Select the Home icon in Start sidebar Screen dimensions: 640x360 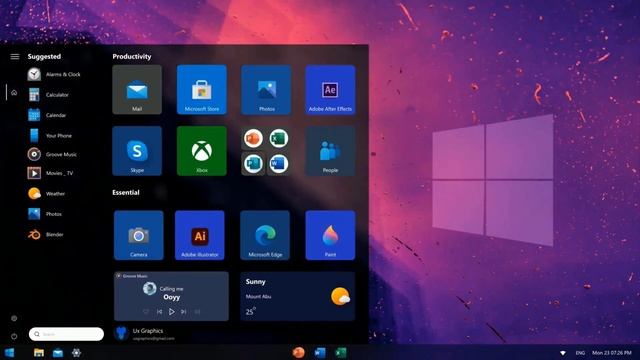tap(14, 93)
